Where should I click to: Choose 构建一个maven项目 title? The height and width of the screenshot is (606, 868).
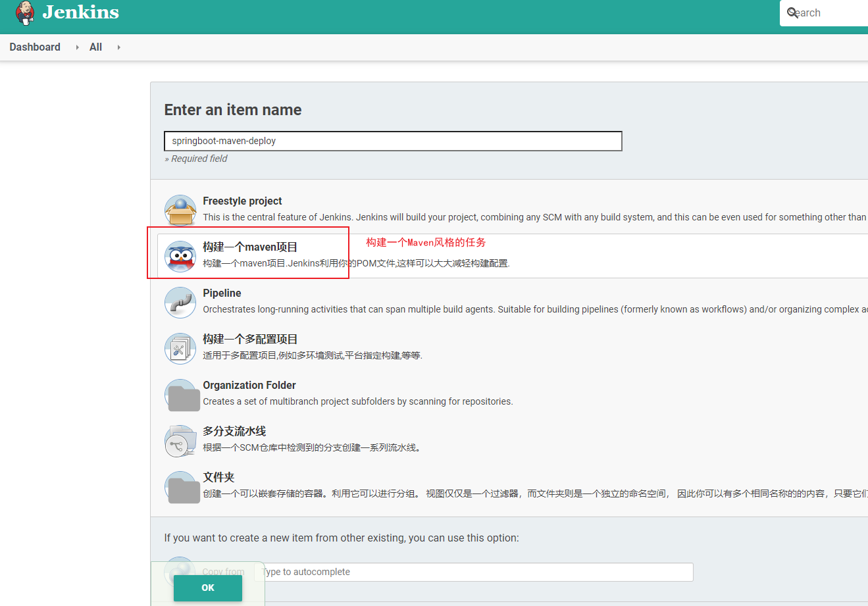coord(250,247)
